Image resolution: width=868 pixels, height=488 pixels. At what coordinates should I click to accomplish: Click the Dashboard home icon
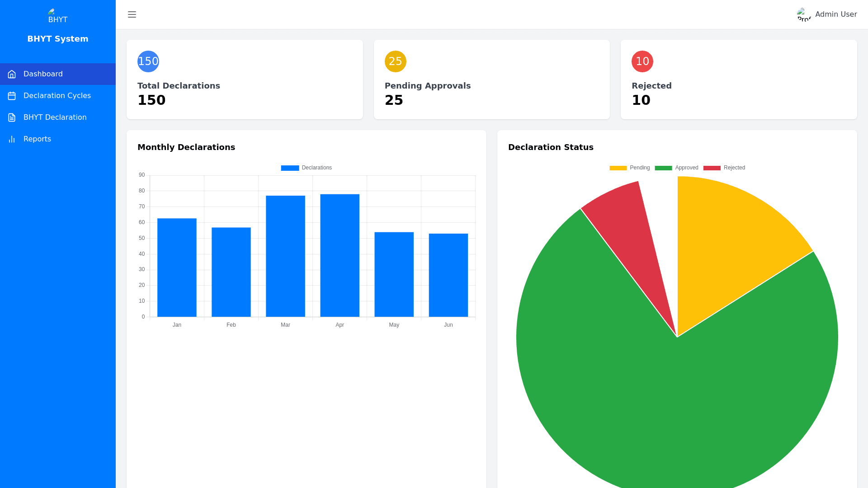tap(12, 74)
